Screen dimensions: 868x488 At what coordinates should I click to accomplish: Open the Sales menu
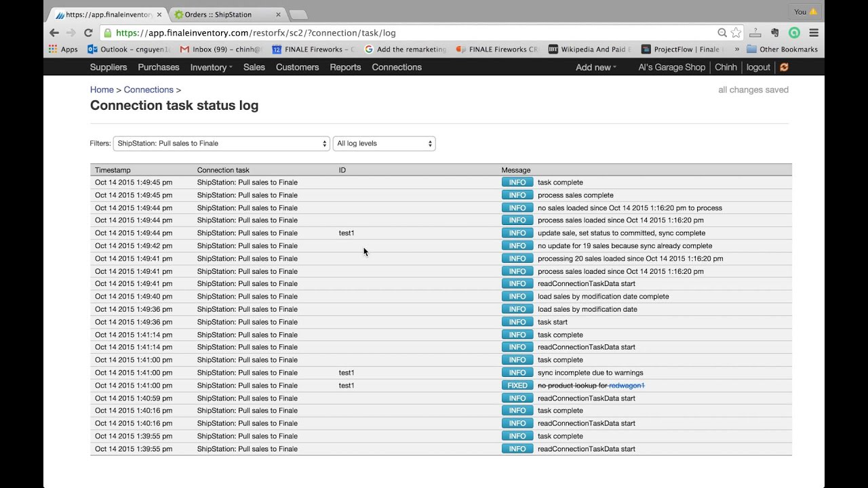(254, 67)
